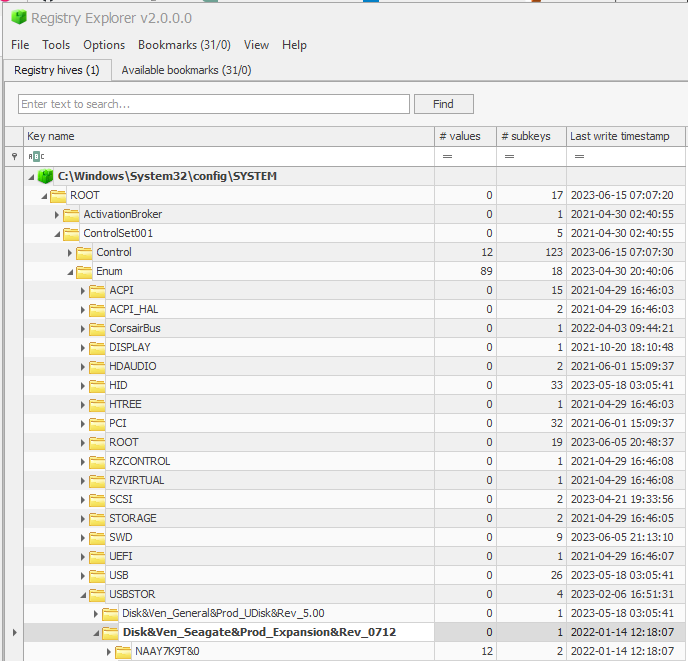The image size is (688, 661).
Task: Click the Find button
Action: pyautogui.click(x=444, y=104)
